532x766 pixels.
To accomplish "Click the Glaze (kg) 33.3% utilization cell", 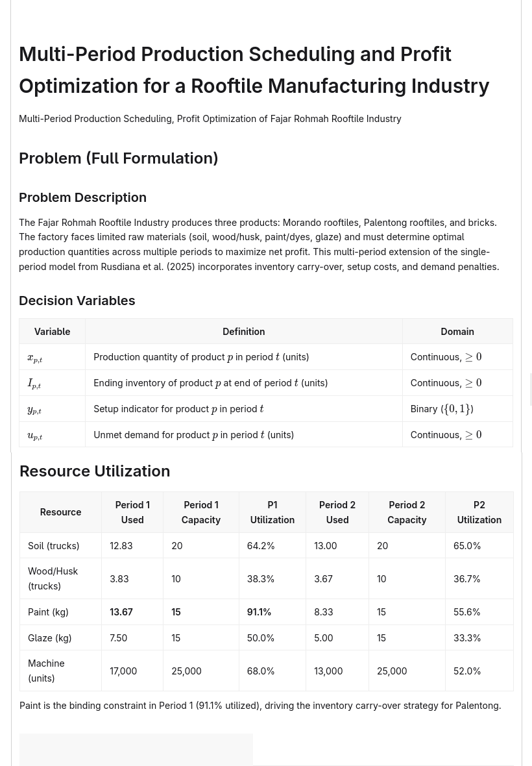I will coord(479,637).
